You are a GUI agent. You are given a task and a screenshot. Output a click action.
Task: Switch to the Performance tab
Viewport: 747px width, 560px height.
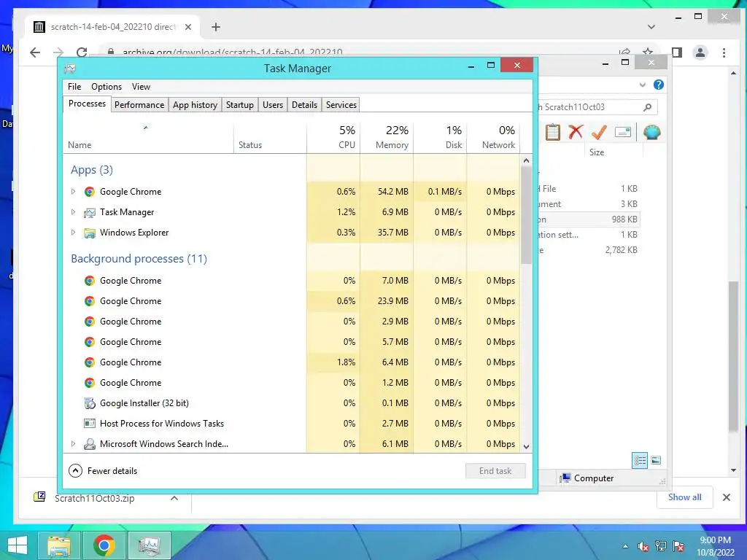(139, 105)
